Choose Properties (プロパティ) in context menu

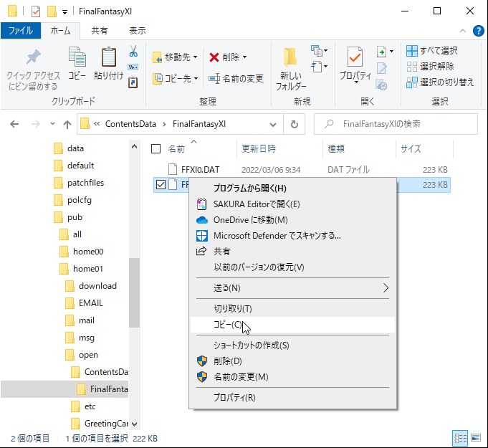[292, 398]
